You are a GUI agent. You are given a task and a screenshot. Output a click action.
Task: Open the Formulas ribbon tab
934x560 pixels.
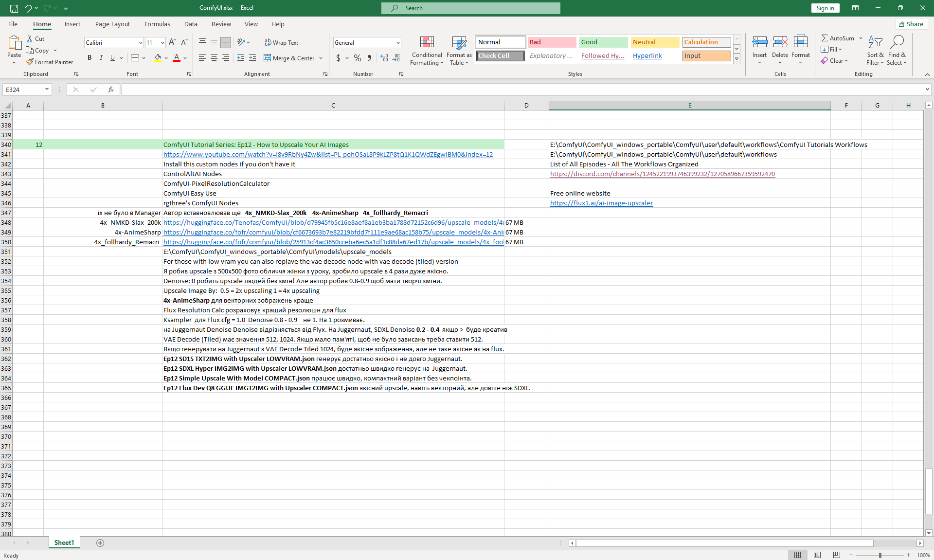(x=157, y=24)
